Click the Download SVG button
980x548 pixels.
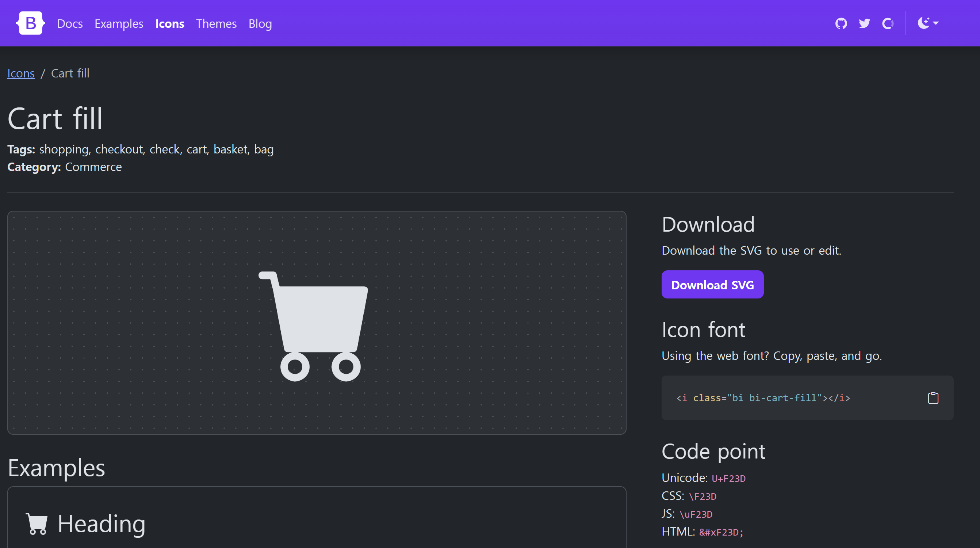[x=712, y=285]
